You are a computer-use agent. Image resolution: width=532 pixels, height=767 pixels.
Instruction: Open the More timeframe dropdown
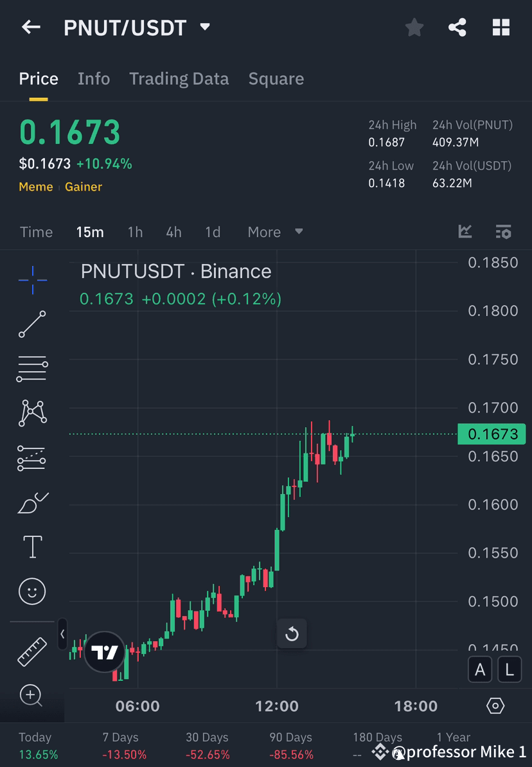(x=274, y=232)
